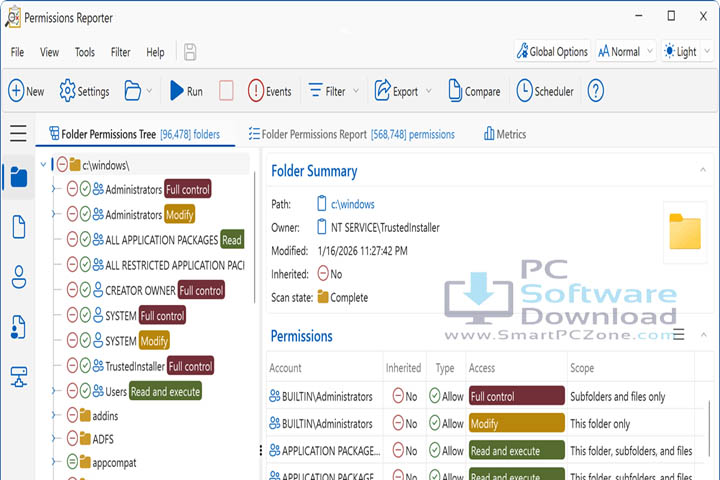Select TrustedInstaller Full control entry
Viewport: 720px width, 480px height.
tap(140, 366)
